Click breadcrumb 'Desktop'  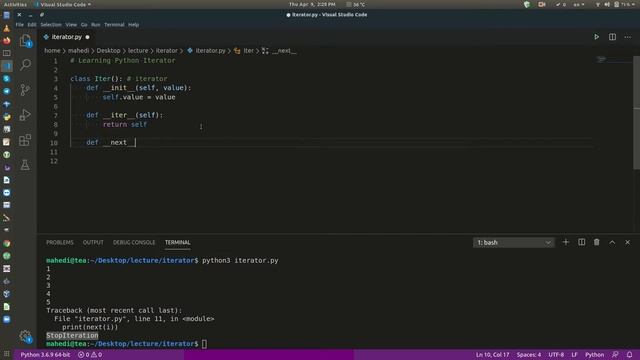(x=109, y=51)
